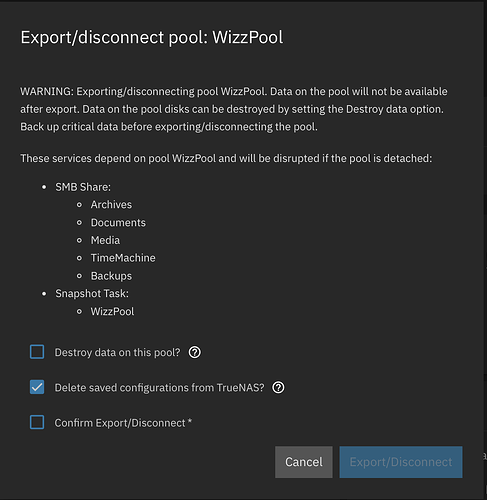Click the dialog title Export/disconnect pool: WizzPool
Screen dimensions: 487x500
[x=152, y=37]
